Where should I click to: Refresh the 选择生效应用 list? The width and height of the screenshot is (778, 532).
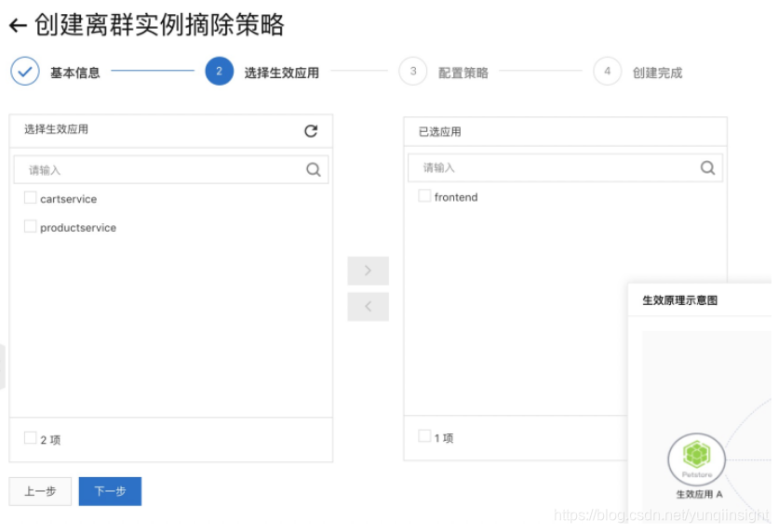311,131
